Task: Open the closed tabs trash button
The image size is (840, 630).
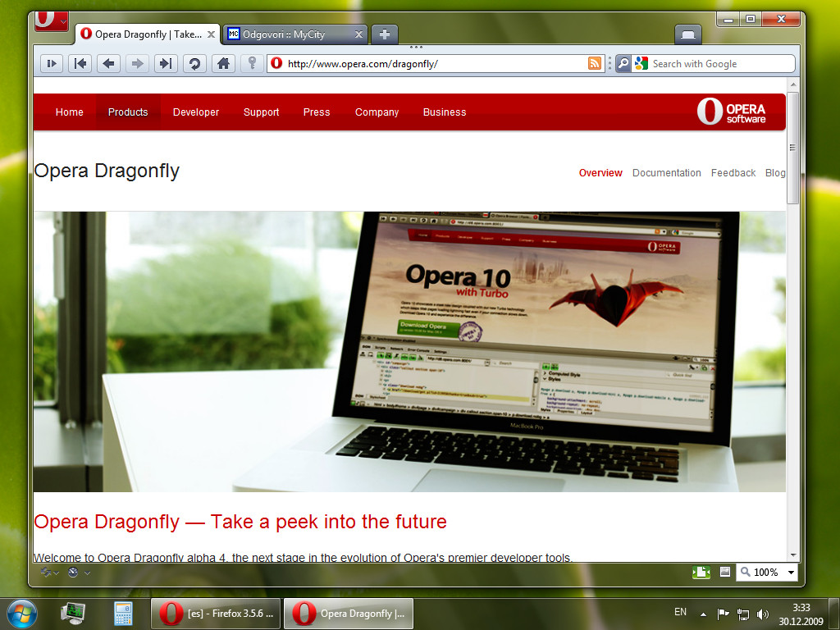Action: (x=688, y=34)
